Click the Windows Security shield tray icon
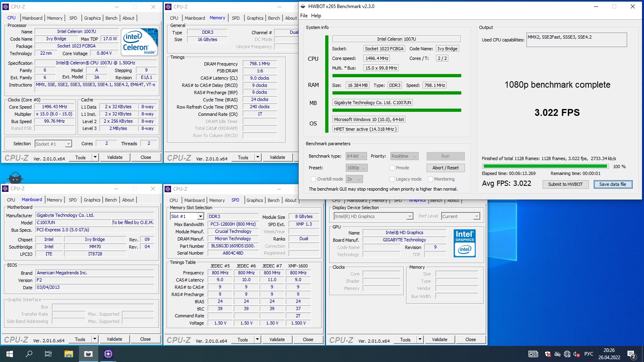The image size is (644, 362). (548, 354)
